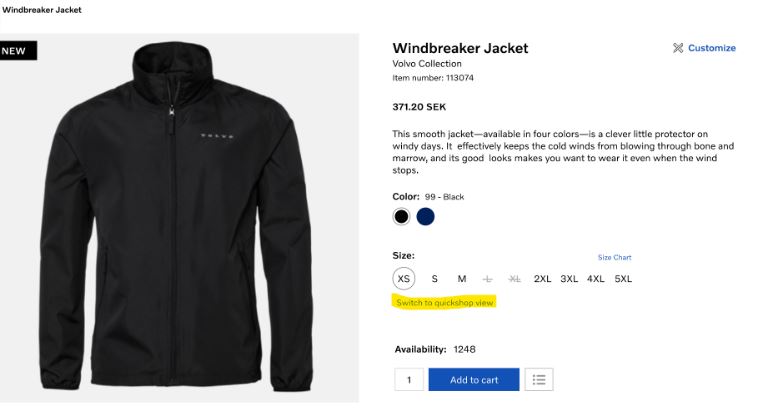Select the crossed-out XL size
Image resolution: width=765 pixels, height=413 pixels.
[x=514, y=279]
